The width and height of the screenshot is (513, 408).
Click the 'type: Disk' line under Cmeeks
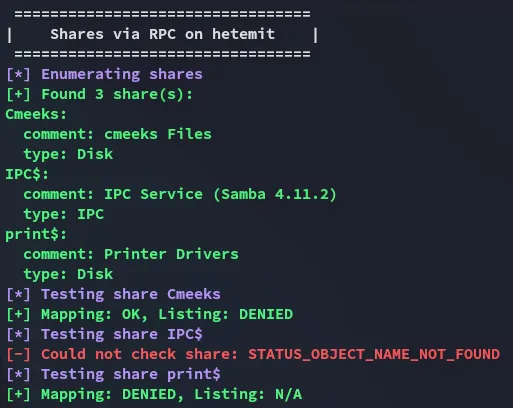click(68, 154)
